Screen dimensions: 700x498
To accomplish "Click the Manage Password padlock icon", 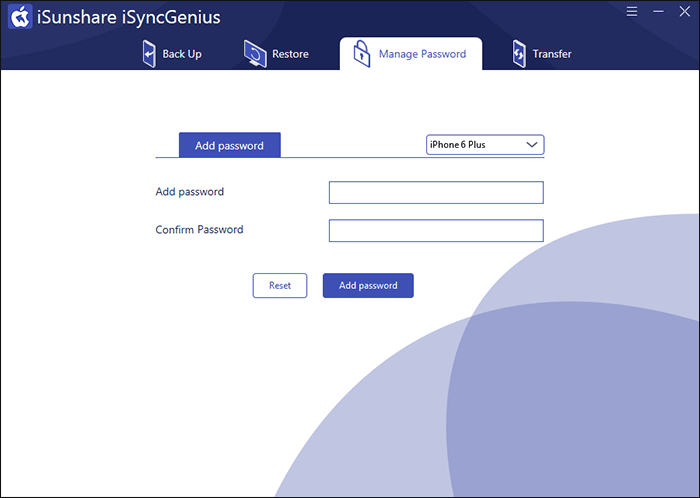I will click(x=362, y=54).
